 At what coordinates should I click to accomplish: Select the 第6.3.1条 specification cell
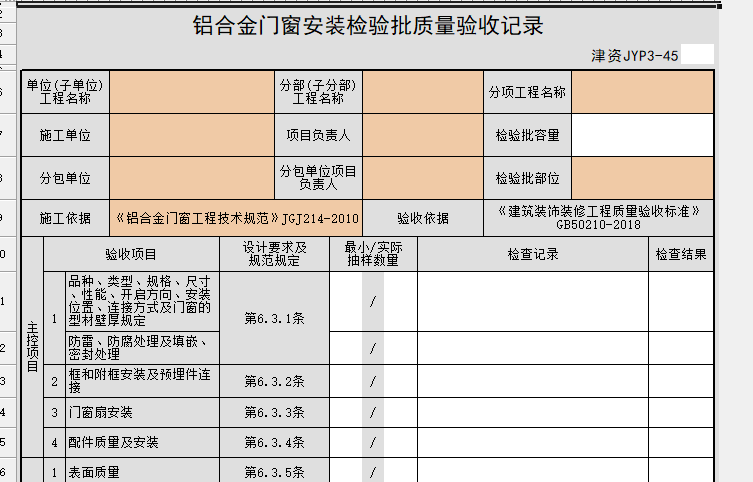(274, 318)
